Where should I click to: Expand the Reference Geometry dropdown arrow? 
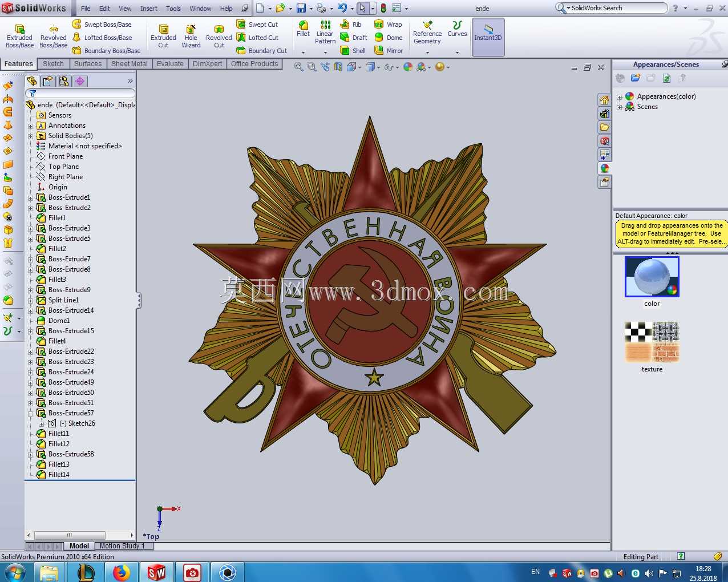click(427, 52)
